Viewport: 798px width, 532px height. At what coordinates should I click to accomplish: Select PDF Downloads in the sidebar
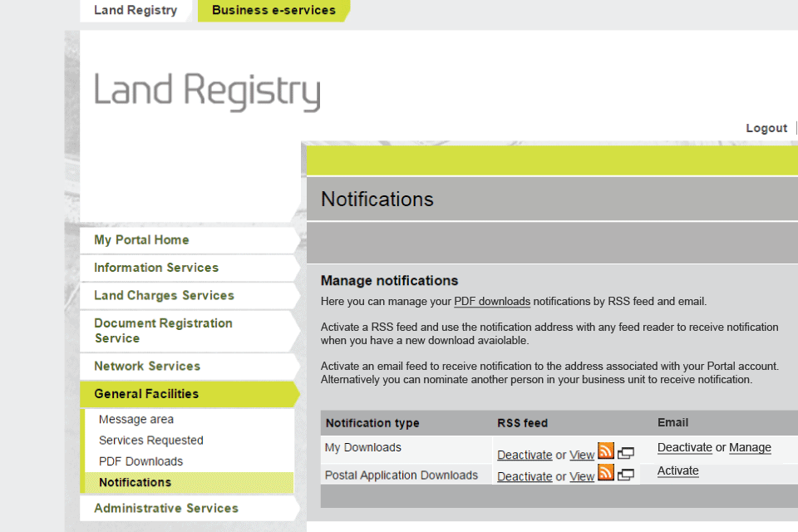point(140,461)
